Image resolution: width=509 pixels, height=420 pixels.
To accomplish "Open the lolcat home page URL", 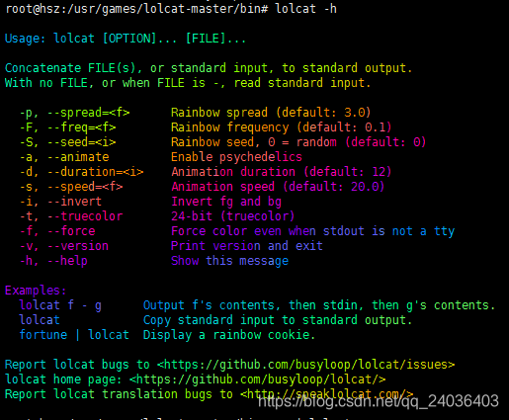I will (257, 379).
